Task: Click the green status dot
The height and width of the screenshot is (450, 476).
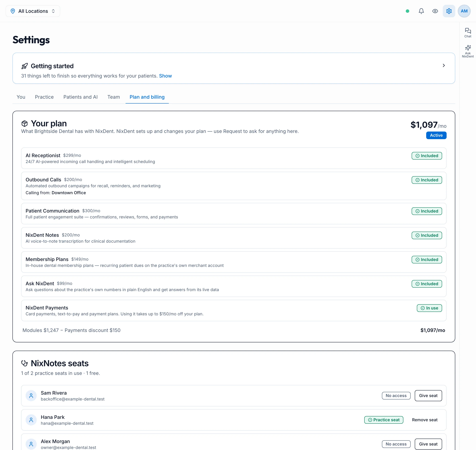Action: pyautogui.click(x=408, y=11)
